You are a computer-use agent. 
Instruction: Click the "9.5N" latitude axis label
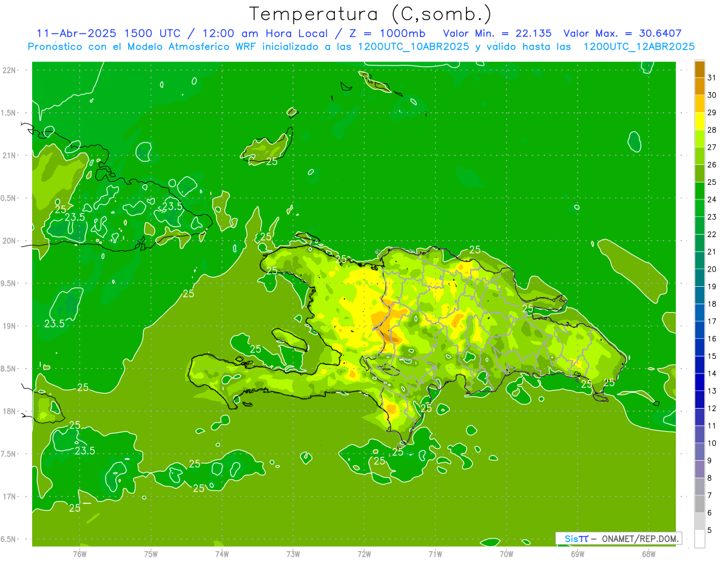[9, 283]
